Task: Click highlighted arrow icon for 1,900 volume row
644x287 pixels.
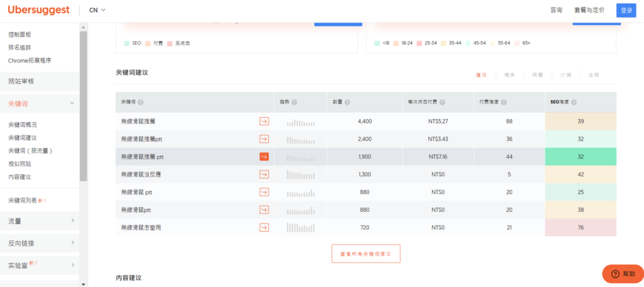Action: click(264, 157)
